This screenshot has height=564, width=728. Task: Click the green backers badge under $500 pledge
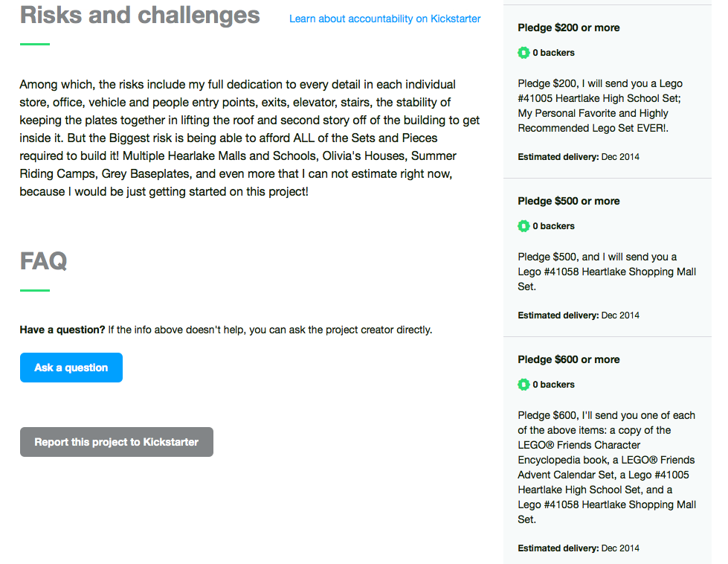tap(524, 226)
